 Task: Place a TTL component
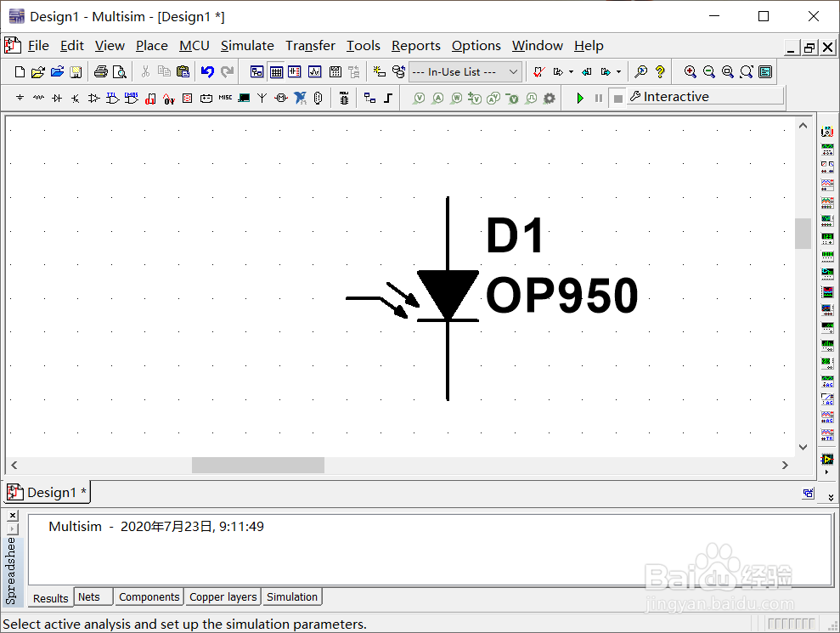[112, 98]
